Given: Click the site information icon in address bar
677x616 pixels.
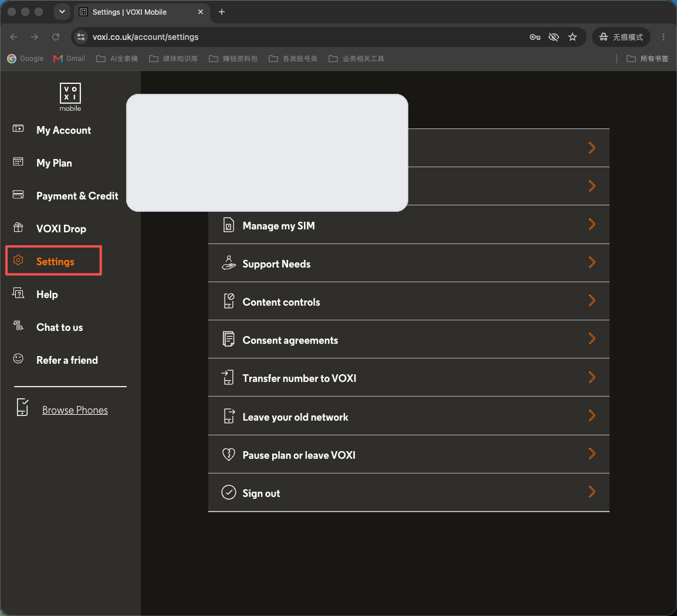Looking at the screenshot, I should [x=81, y=37].
